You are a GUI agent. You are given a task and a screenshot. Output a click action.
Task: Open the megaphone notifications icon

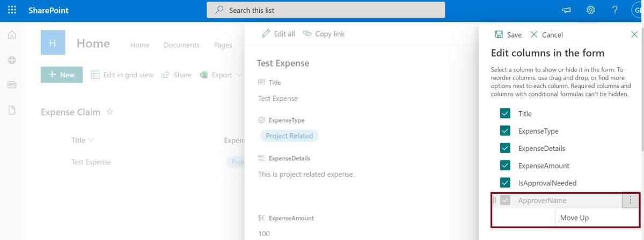566,10
